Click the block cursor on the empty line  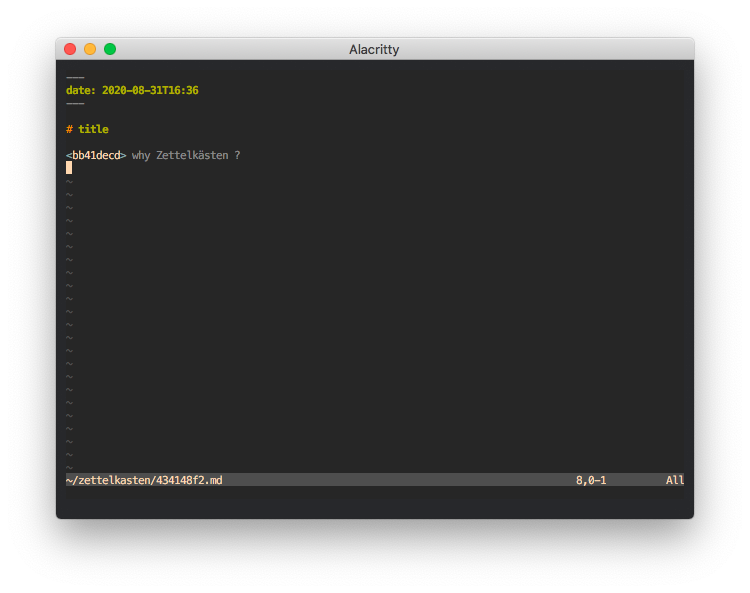point(69,168)
